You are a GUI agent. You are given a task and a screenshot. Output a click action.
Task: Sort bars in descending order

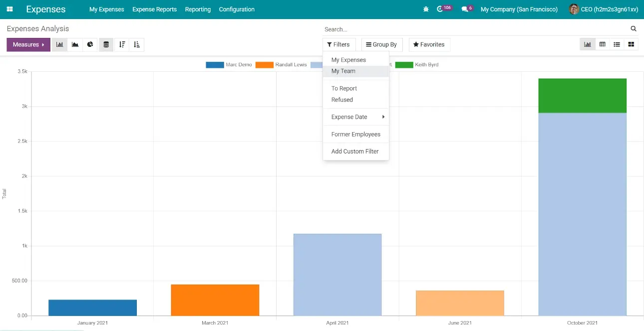[x=122, y=44]
